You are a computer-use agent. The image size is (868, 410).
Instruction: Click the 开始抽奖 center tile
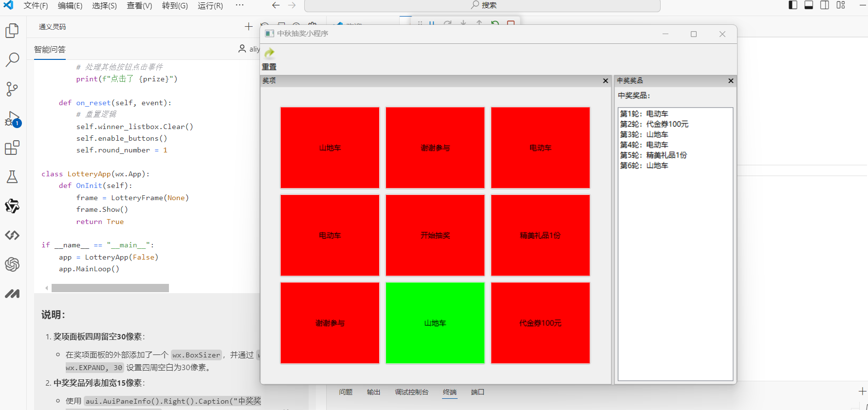point(435,235)
